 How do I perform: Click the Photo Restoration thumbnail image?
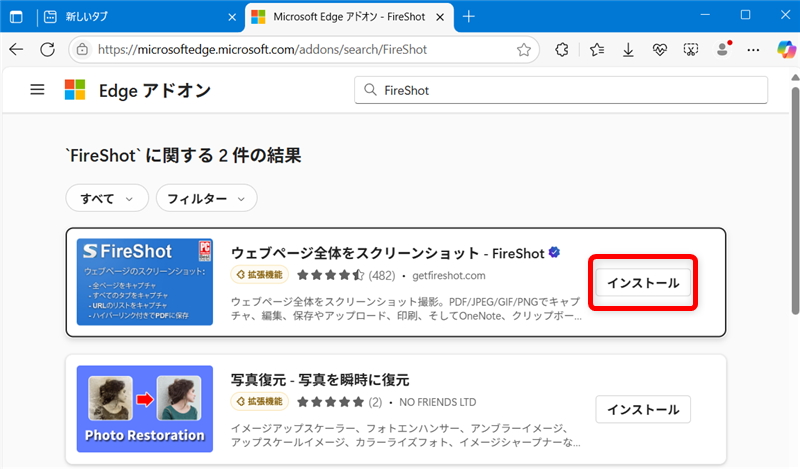point(145,408)
